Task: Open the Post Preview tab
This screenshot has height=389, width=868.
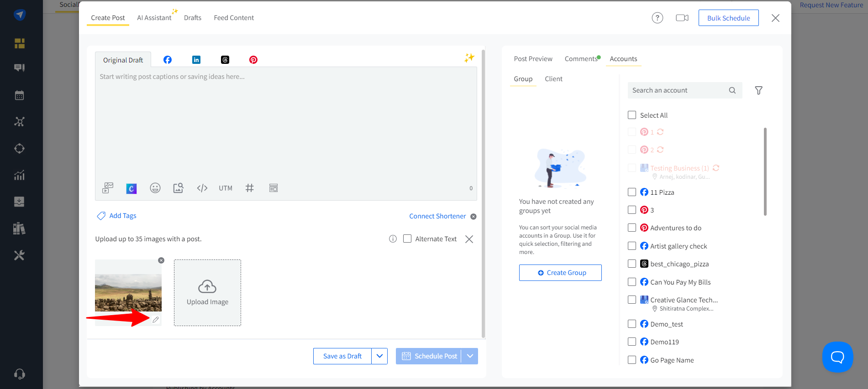Action: [x=533, y=59]
